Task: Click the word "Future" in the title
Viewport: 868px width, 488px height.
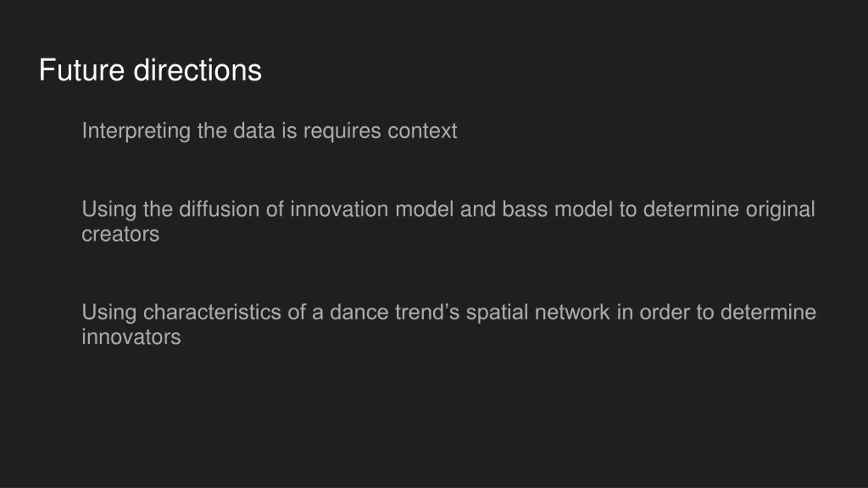Action: [82, 70]
